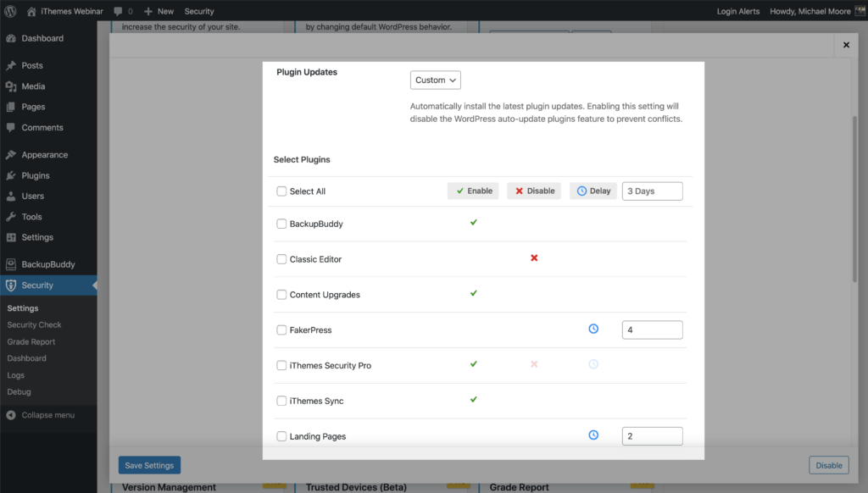Viewport: 868px width, 493px height.
Task: Tick the iThemes Security Pro checkbox
Action: pos(281,366)
